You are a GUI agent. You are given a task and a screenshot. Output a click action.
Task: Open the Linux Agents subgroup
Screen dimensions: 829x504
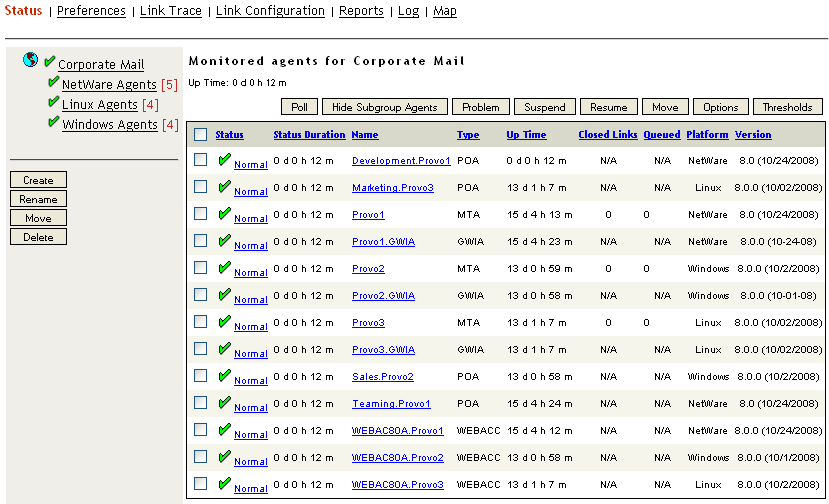tap(100, 105)
